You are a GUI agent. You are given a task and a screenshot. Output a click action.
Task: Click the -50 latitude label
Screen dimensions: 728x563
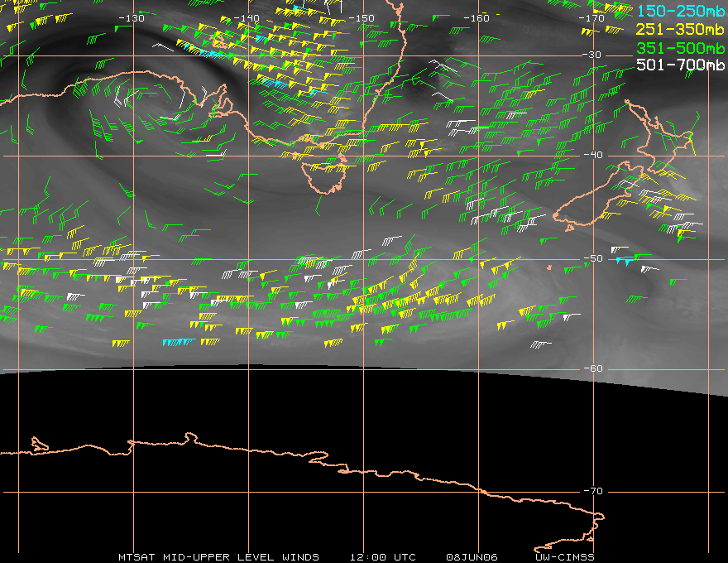593,258
